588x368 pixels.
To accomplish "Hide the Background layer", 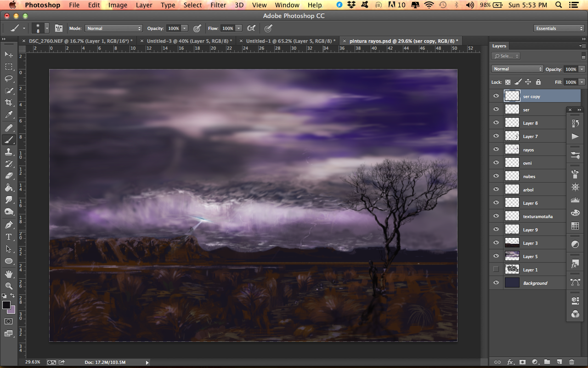I will tap(496, 283).
